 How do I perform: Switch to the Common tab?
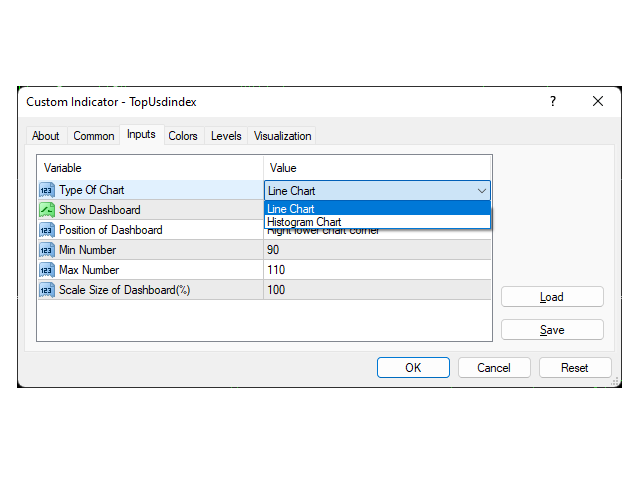pyautogui.click(x=94, y=136)
